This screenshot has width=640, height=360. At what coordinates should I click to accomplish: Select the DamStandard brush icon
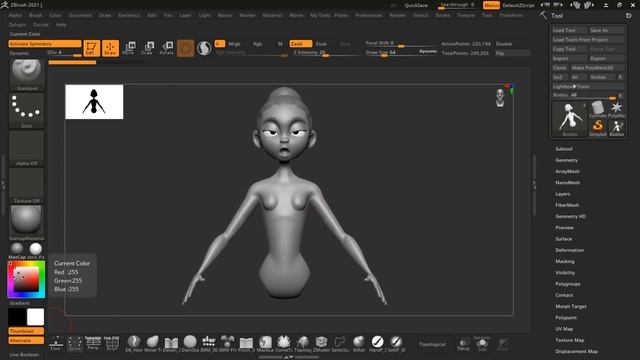pos(190,343)
